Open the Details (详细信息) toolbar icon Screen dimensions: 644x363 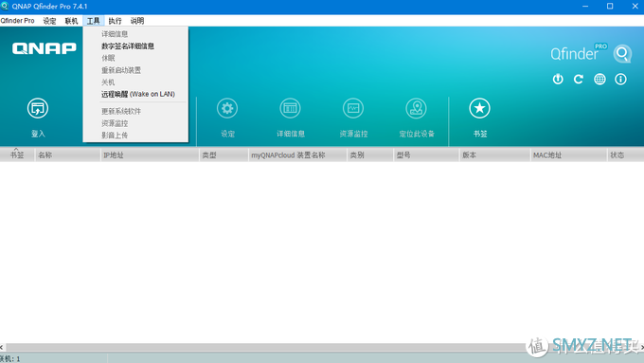290,108
